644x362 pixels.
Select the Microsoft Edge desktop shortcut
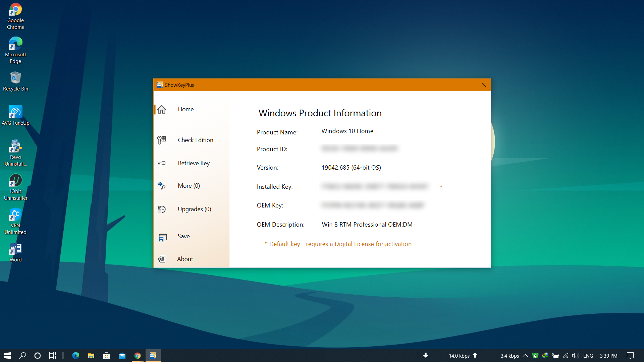click(15, 51)
